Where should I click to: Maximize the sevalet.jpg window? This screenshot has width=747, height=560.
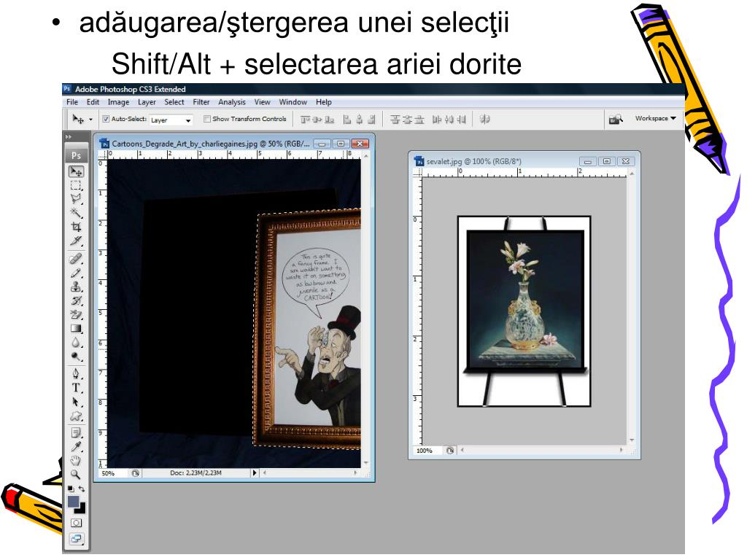[x=606, y=161]
